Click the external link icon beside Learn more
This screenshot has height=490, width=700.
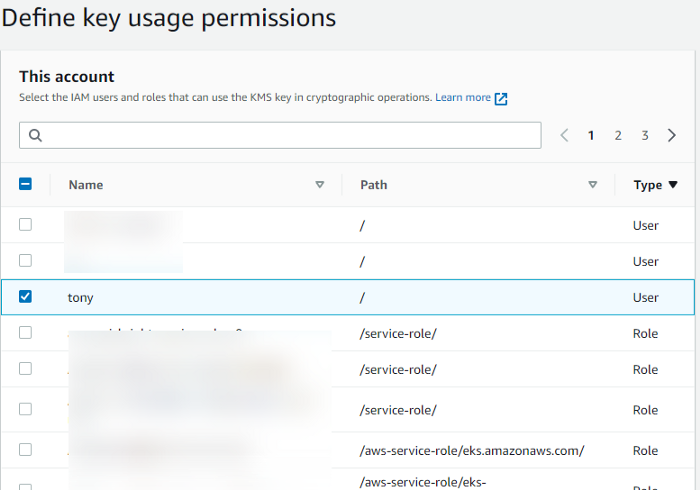tap(502, 98)
